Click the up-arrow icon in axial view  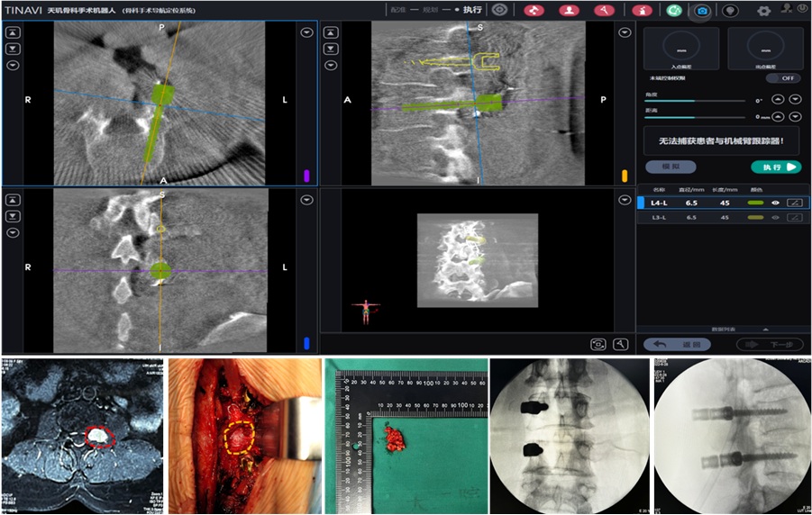pos(13,32)
